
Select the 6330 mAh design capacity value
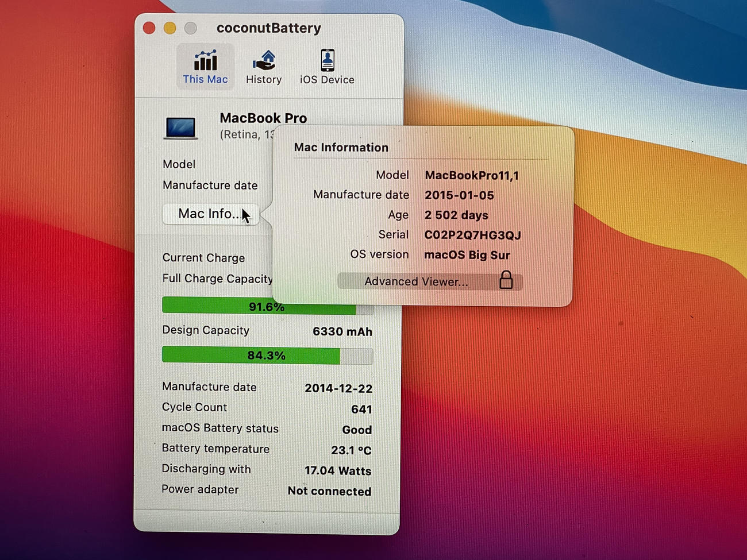click(x=342, y=331)
